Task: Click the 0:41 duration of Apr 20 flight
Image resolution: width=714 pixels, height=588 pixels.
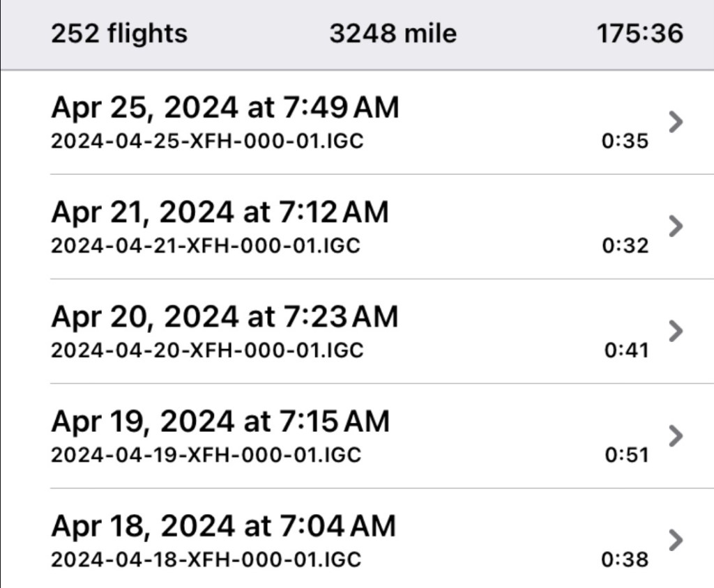Action: pyautogui.click(x=626, y=350)
